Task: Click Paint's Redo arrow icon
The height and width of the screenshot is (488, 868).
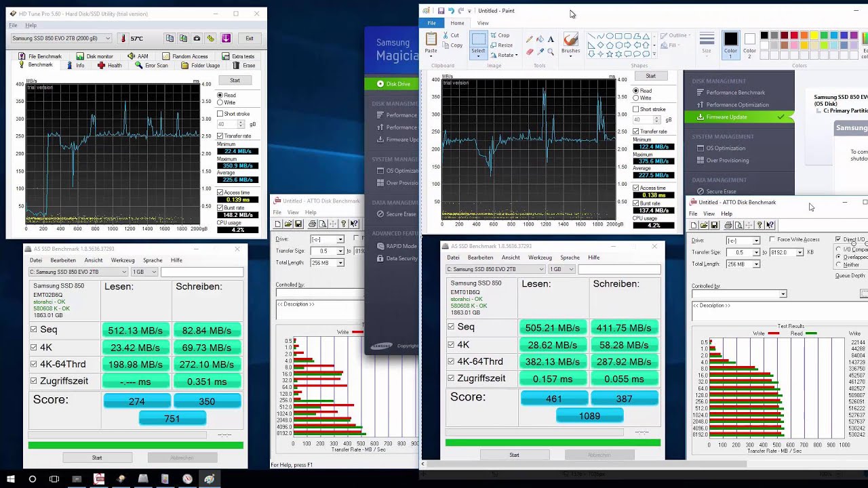Action: 461,11
